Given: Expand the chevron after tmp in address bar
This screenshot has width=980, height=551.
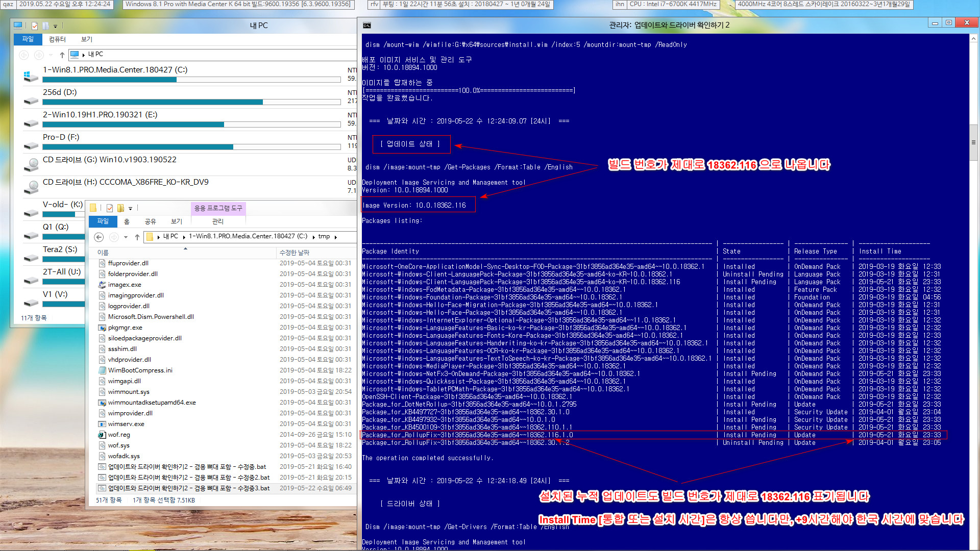Looking at the screenshot, I should tap(335, 237).
